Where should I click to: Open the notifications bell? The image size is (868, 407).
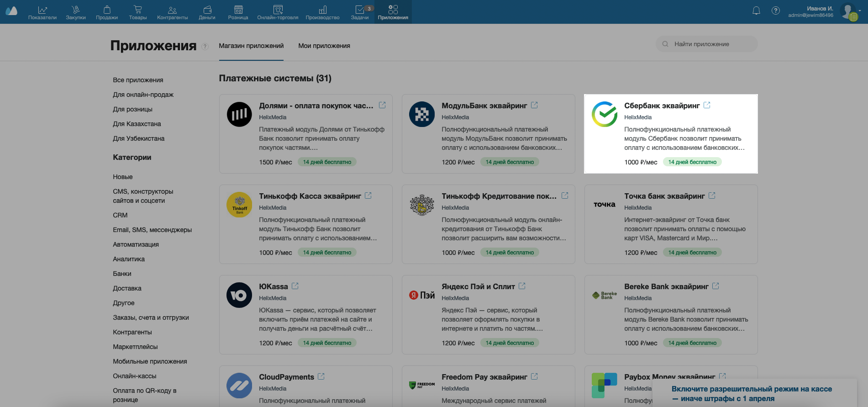[757, 11]
